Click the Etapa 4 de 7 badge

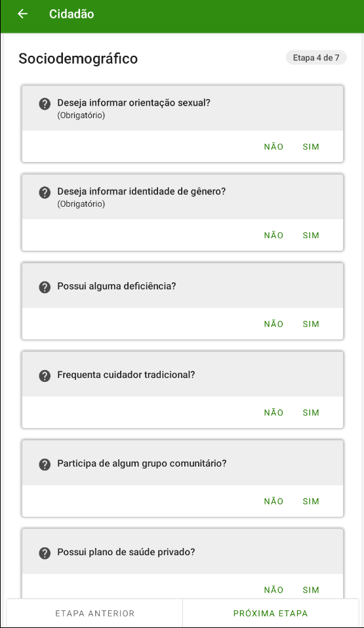point(316,58)
